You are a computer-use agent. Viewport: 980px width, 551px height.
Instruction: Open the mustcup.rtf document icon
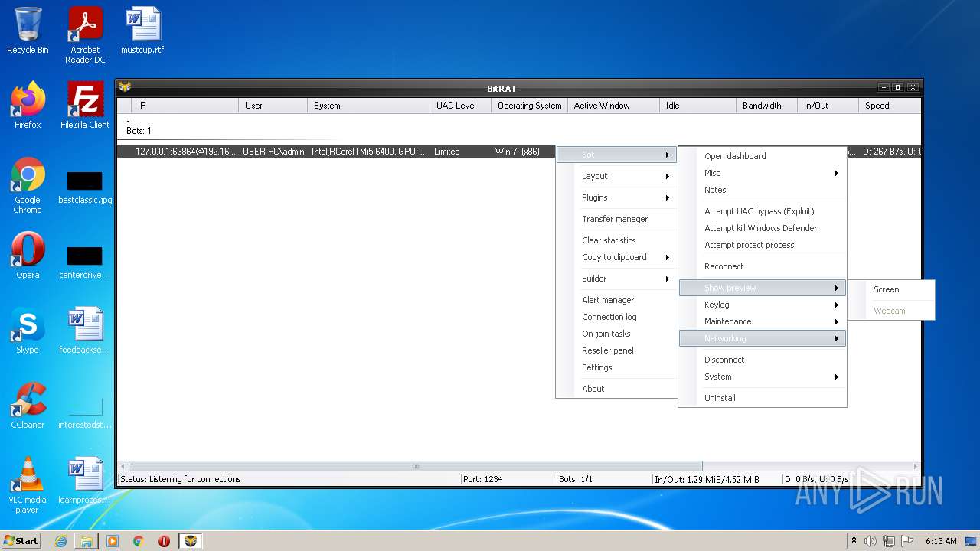pyautogui.click(x=142, y=31)
